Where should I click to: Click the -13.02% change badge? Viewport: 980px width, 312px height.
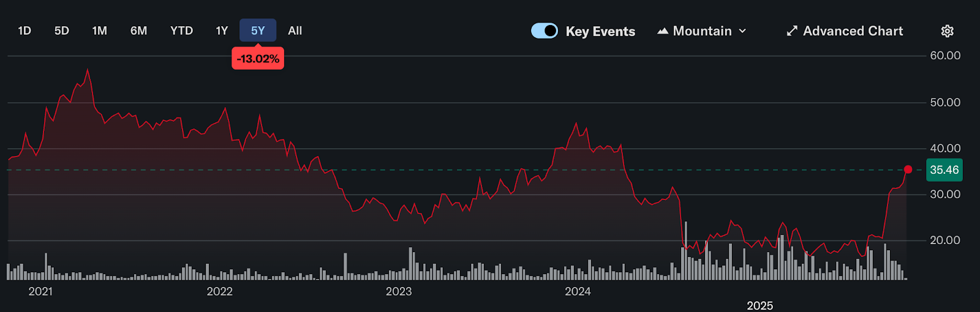pyautogui.click(x=258, y=59)
